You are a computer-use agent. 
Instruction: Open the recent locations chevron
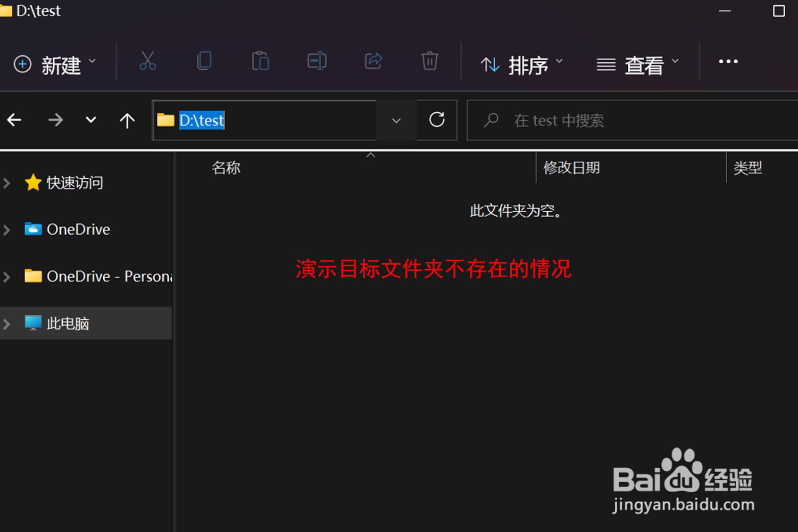pos(90,120)
